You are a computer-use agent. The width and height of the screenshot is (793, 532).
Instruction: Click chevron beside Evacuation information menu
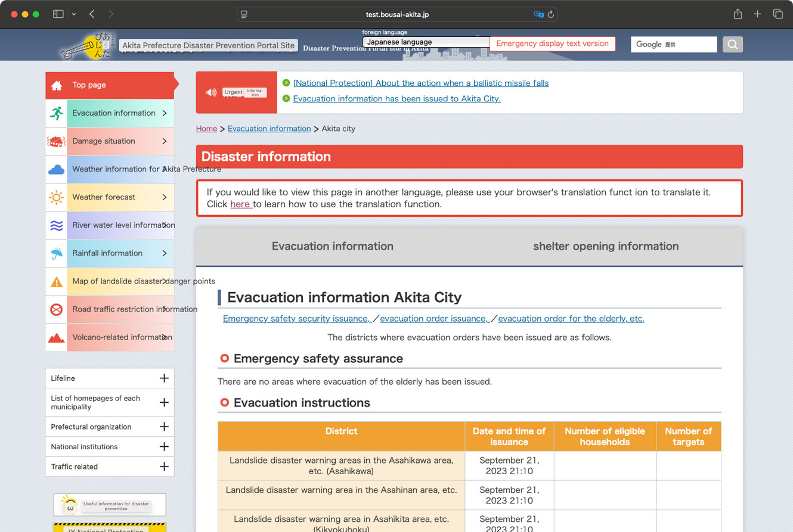coord(164,113)
